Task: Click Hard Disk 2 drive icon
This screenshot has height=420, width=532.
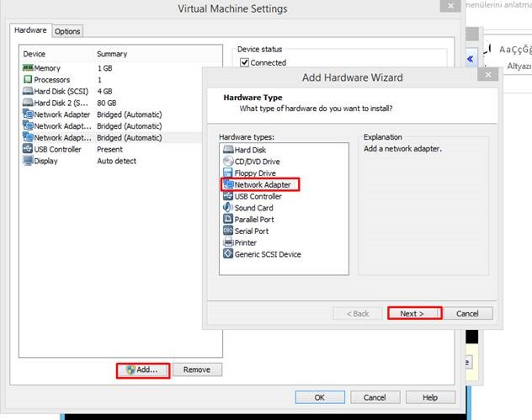Action: 28,103
